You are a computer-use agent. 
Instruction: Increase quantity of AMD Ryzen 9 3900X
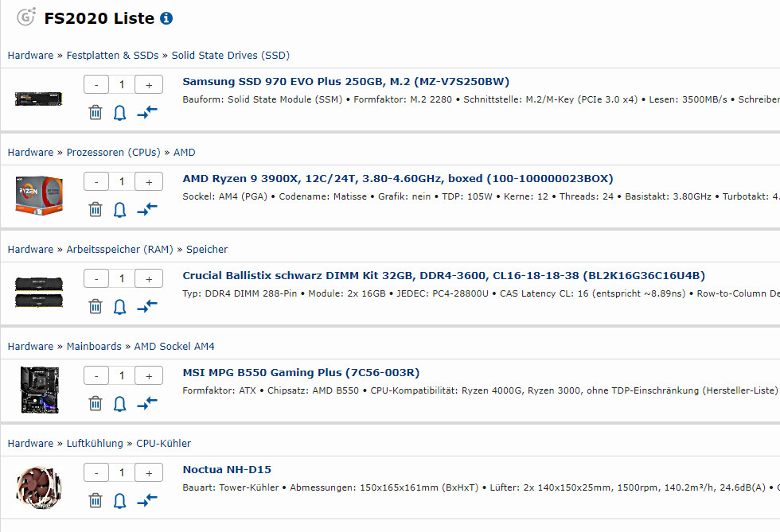[x=149, y=182]
